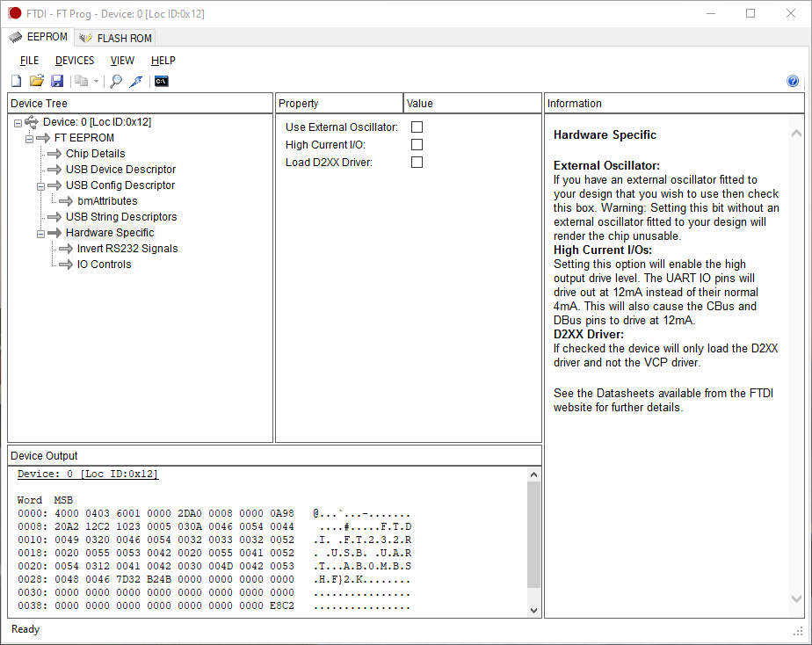Click the FTDI red application icon in title bar
Viewport: 812px width, 645px height.
(x=14, y=13)
